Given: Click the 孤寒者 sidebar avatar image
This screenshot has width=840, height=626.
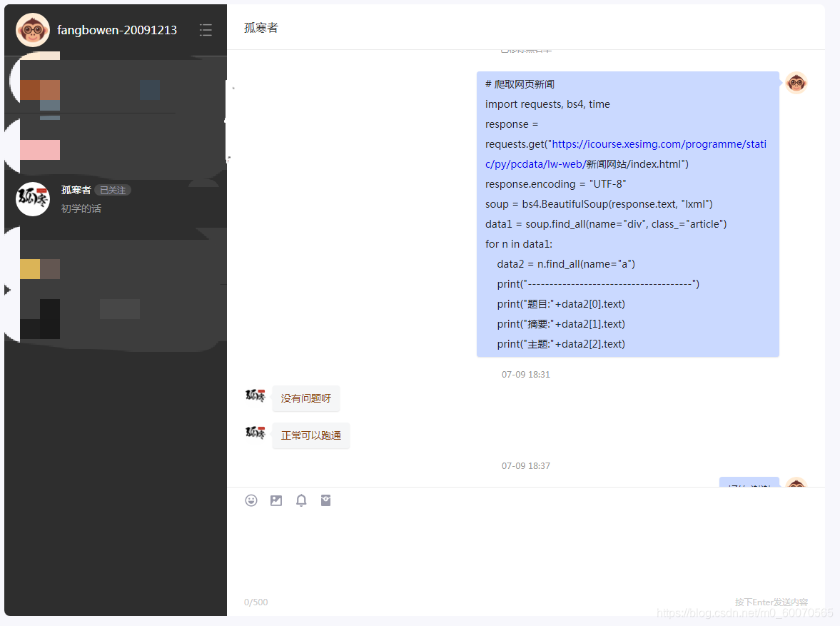Looking at the screenshot, I should [33, 199].
